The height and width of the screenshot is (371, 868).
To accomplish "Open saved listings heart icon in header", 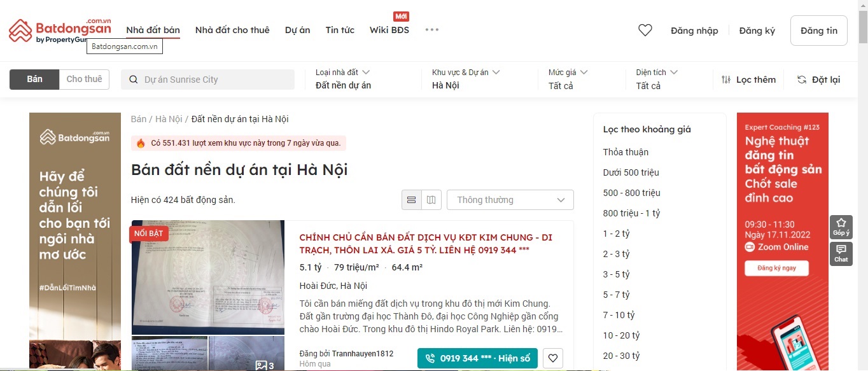I will 645,31.
